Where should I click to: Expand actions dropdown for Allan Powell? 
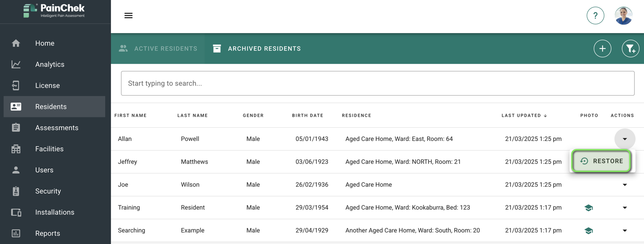pyautogui.click(x=625, y=139)
